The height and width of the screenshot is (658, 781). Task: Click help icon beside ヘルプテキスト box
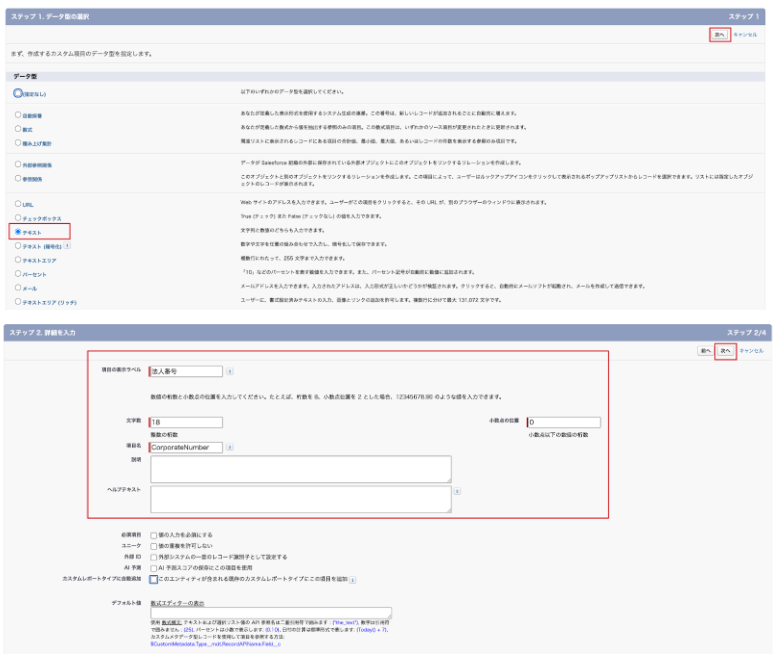pos(457,491)
